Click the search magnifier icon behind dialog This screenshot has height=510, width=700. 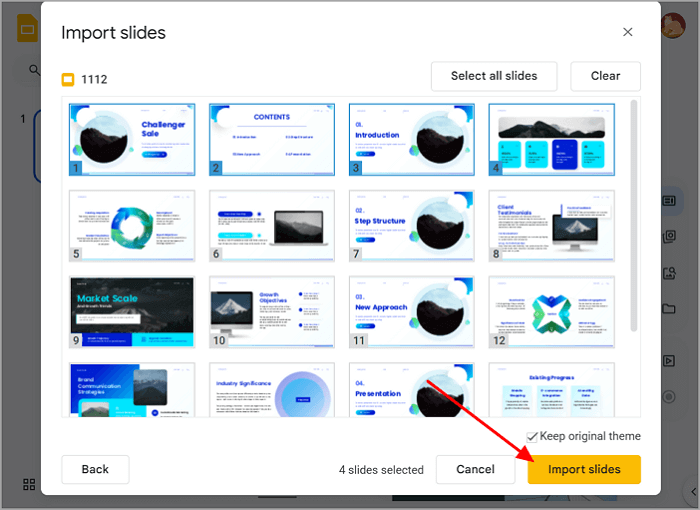34,70
